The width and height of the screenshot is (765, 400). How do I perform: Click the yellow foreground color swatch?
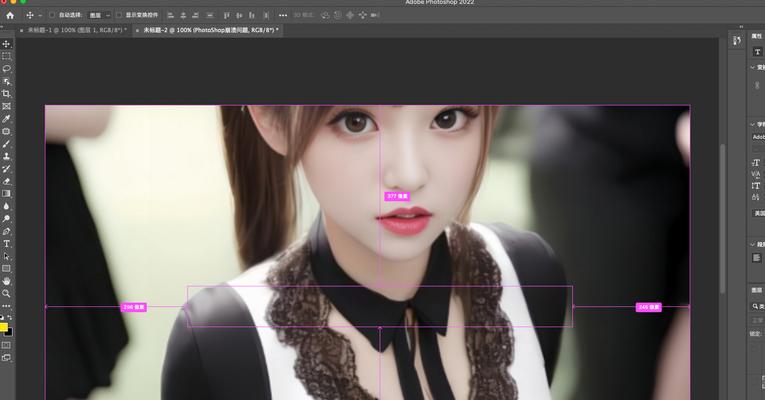[3, 327]
